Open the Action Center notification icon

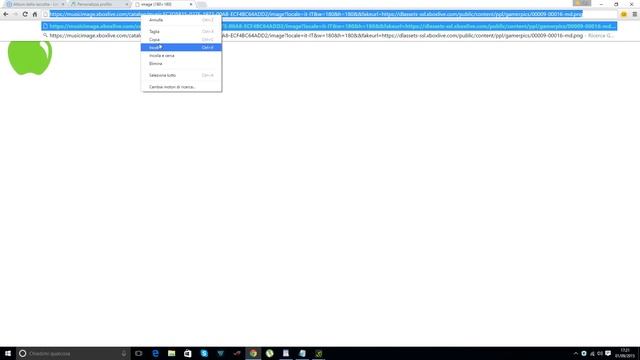pyautogui.click(x=608, y=353)
